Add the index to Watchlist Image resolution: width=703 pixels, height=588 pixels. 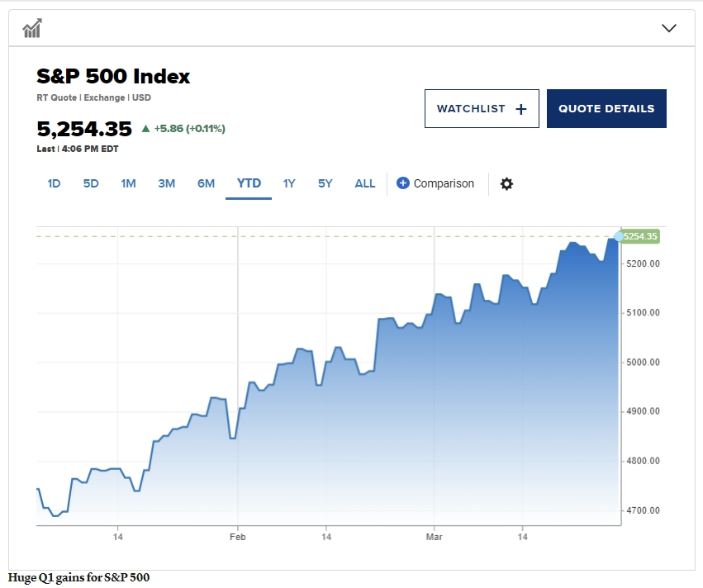click(481, 109)
